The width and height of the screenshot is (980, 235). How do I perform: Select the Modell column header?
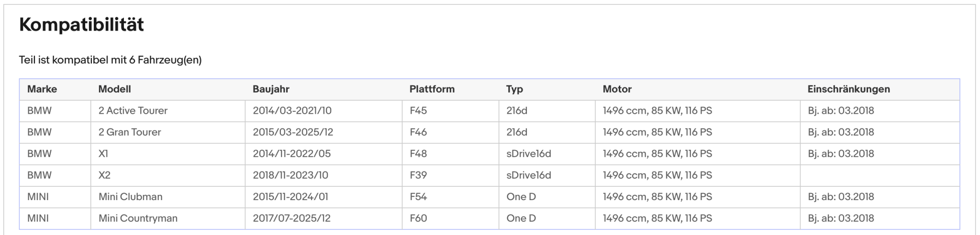point(114,89)
